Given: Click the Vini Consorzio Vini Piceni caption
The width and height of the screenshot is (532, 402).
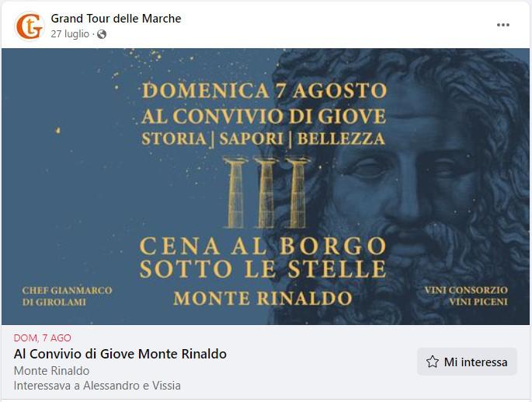Looking at the screenshot, I should [466, 295].
